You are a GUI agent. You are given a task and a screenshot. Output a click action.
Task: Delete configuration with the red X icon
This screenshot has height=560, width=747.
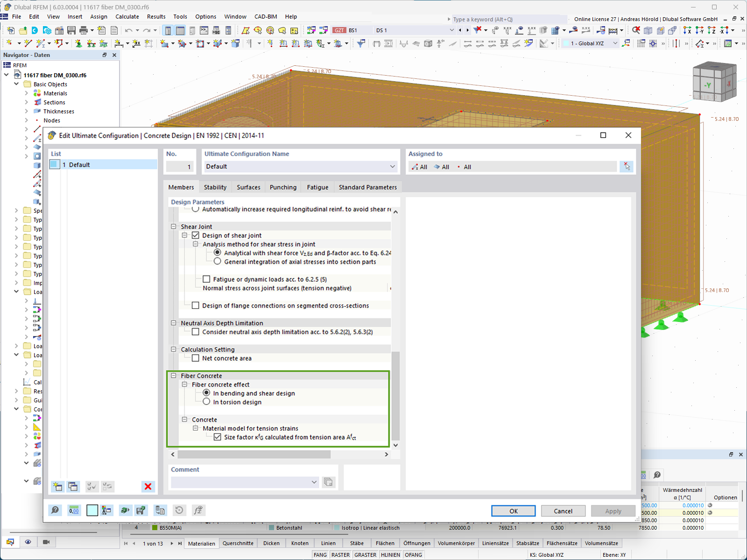(x=148, y=486)
